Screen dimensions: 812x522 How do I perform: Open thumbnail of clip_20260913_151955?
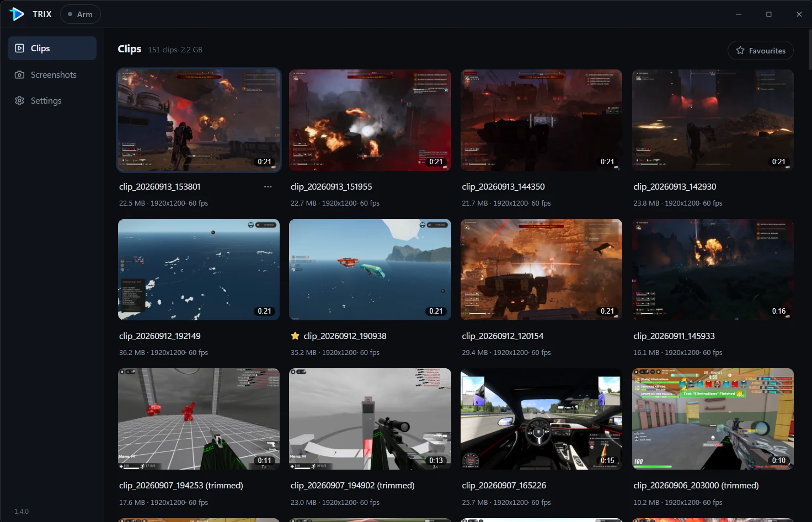[x=370, y=120]
